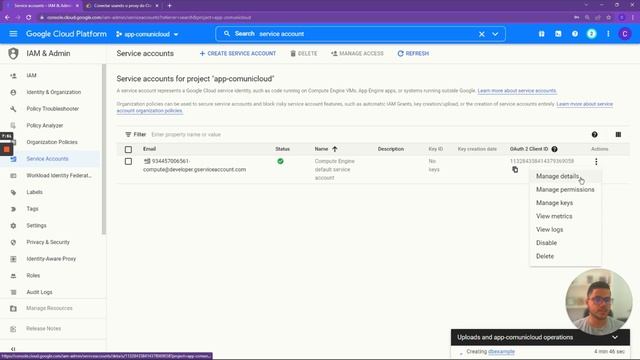Open column display options icon
This screenshot has height=360, width=640.
coord(618,134)
